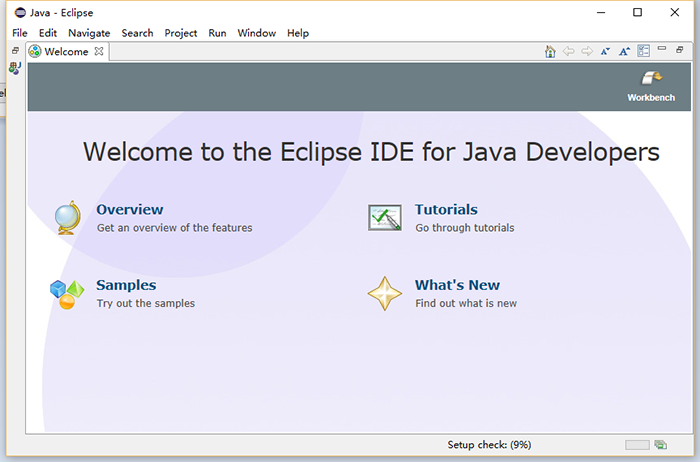Click the setup check progress bar
The height and width of the screenshot is (462, 700).
tap(637, 445)
